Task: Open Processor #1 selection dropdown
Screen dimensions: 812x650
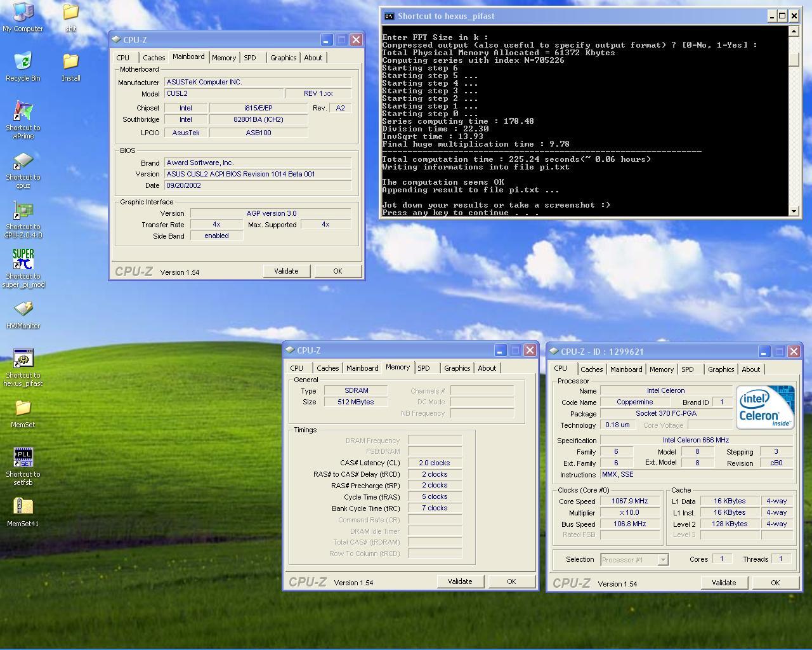Action: click(662, 560)
